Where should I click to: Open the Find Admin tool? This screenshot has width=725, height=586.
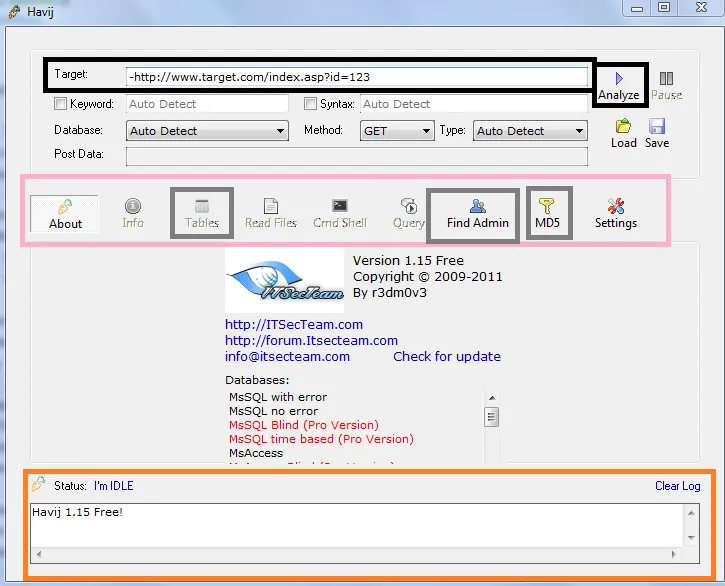click(x=478, y=214)
